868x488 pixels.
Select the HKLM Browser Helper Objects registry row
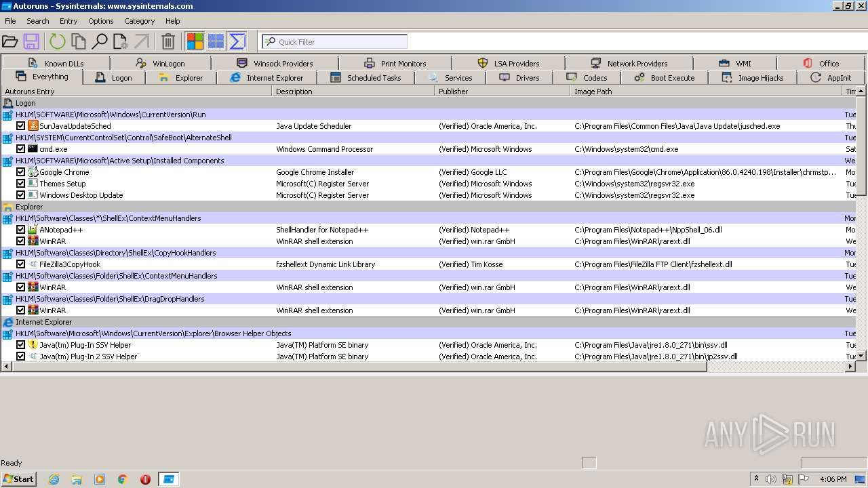point(429,333)
